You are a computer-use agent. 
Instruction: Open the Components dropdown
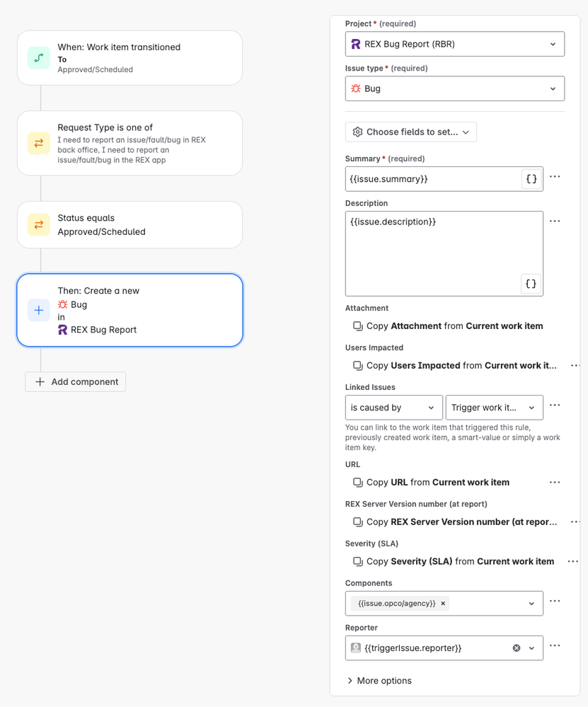tap(531, 603)
